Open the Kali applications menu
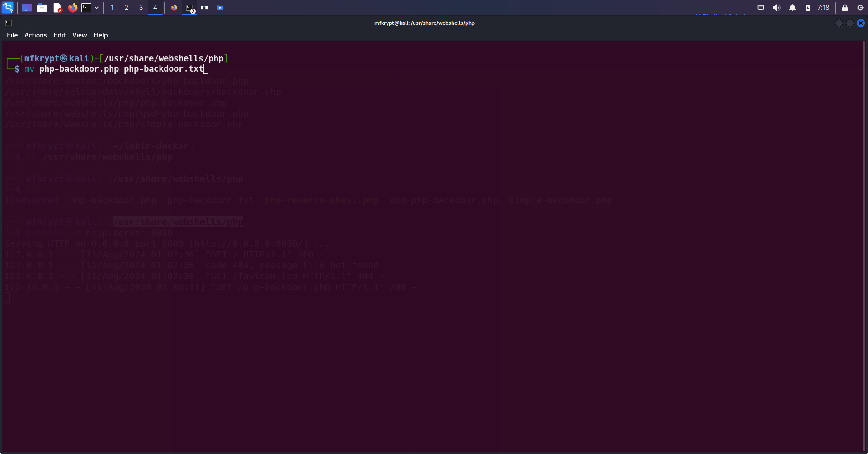Viewport: 868px width, 454px height. (x=8, y=8)
